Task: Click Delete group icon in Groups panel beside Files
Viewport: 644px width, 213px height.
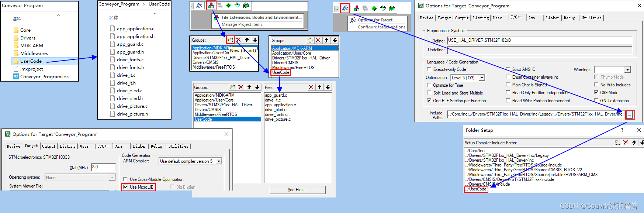Action: coord(241,87)
